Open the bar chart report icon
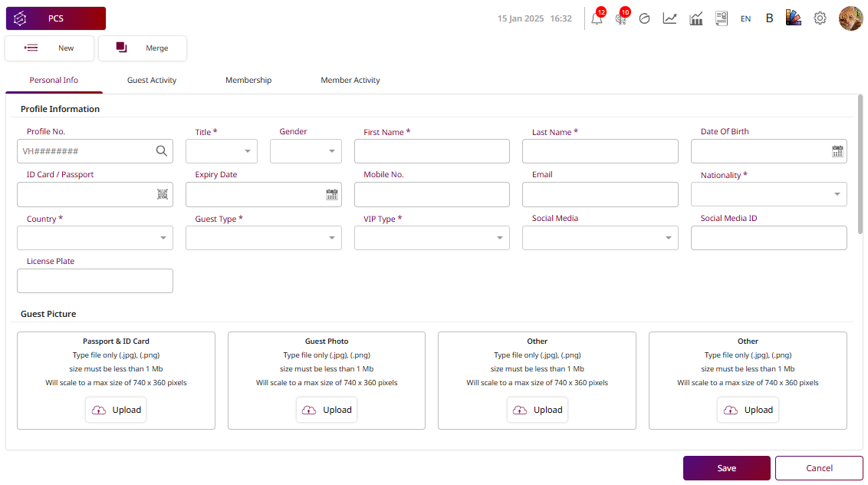 (695, 18)
